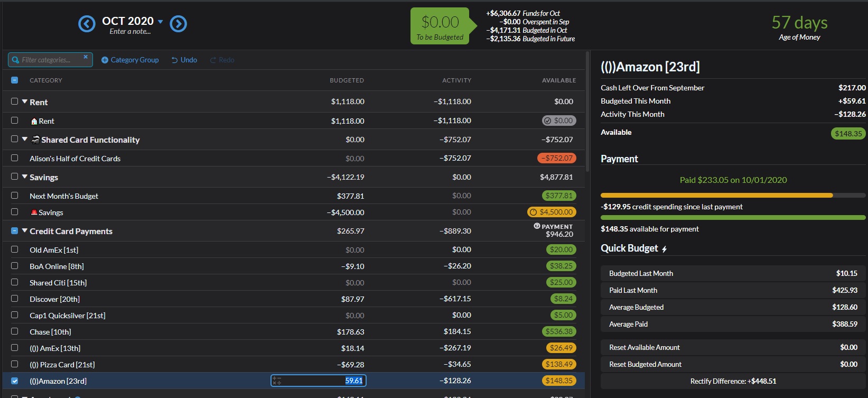Click the Payment help question mark icon
Screen dimensions: 868x398
coord(537,226)
